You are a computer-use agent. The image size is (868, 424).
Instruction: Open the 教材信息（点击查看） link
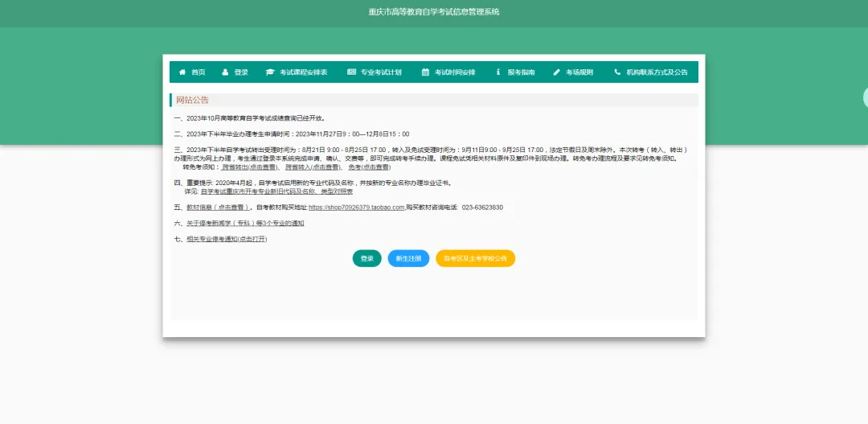(x=218, y=208)
